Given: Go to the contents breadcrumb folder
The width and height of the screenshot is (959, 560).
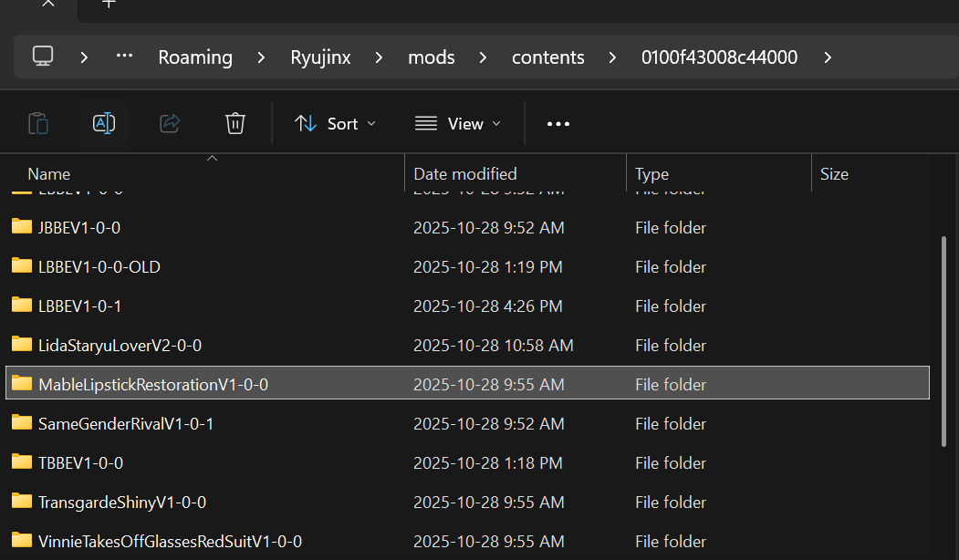Looking at the screenshot, I should point(548,57).
